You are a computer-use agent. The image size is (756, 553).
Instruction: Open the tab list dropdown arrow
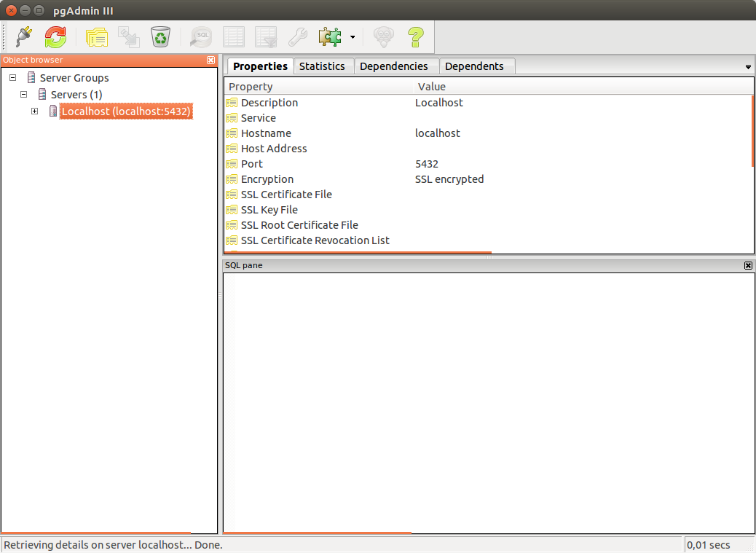coord(748,67)
